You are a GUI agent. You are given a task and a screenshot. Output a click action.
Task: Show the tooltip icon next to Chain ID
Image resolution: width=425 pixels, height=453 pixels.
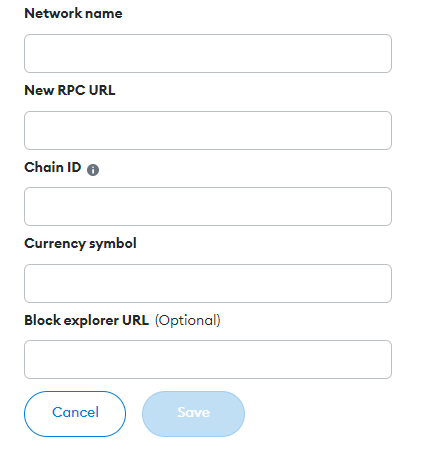point(93,170)
